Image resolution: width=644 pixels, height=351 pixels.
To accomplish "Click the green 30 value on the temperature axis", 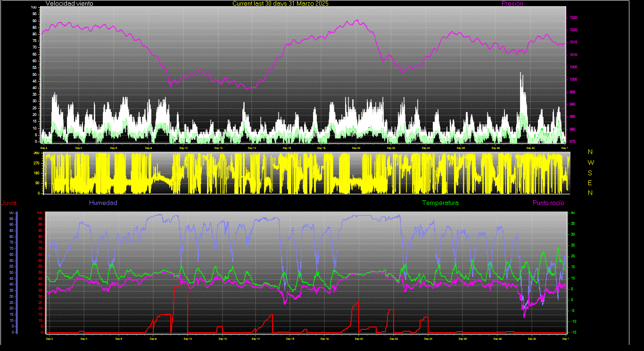I will click(x=573, y=235).
